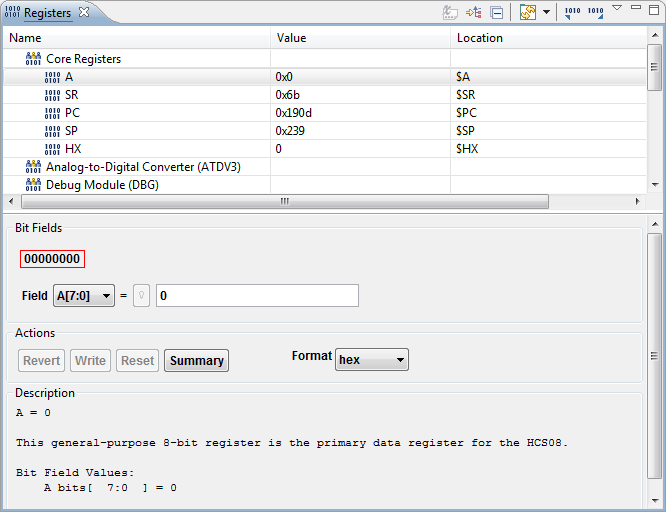Click the refresh registers toolbar icon

[x=528, y=13]
